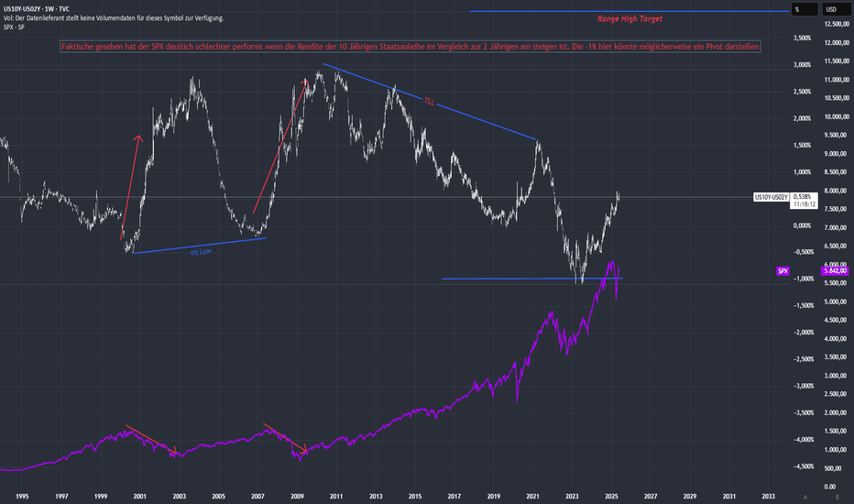The image size is (854, 504).
Task: Click the '2017' label on time axis
Action: 454,497
